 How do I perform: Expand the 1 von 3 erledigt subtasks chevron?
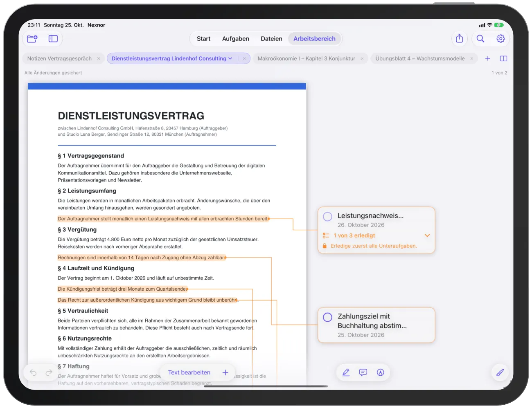[427, 235]
